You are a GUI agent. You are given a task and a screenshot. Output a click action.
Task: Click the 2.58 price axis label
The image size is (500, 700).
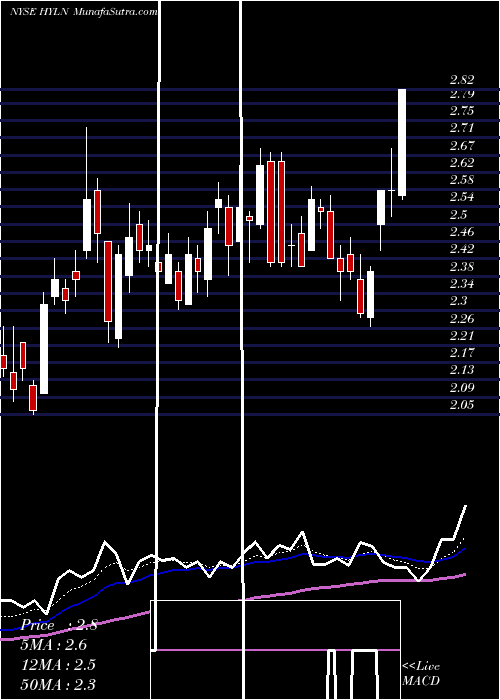click(462, 180)
